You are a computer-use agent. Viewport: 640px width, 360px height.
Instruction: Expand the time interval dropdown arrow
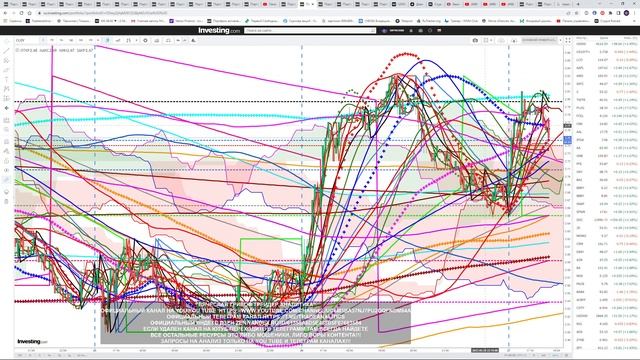pos(98,40)
